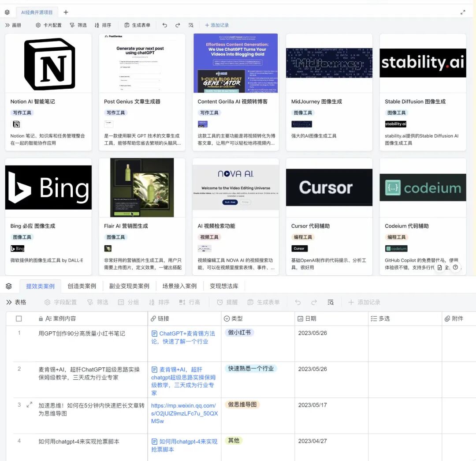Undo using the gallery toolbar arrow
This screenshot has width=476, height=461.
(x=164, y=25)
